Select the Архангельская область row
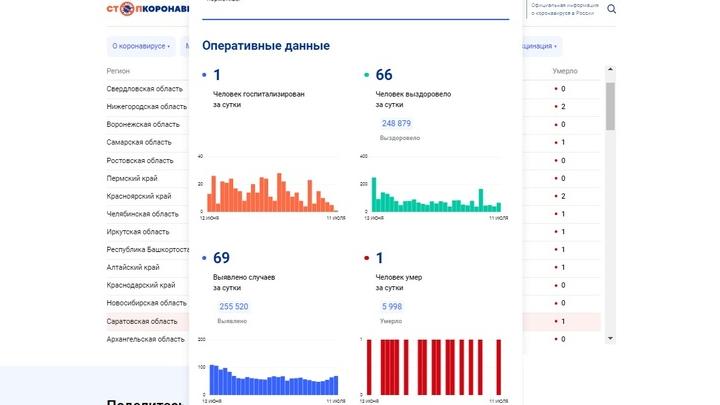The height and width of the screenshot is (405, 720). (146, 339)
